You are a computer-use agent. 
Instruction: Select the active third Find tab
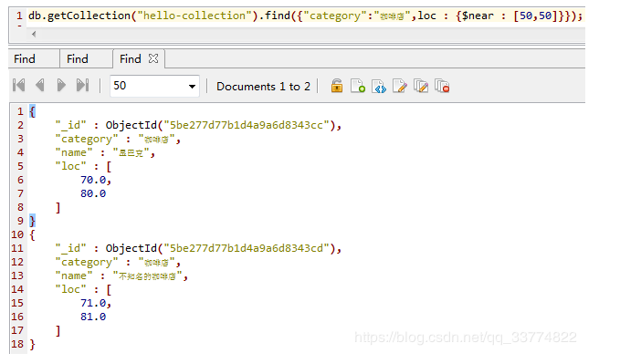pos(131,59)
